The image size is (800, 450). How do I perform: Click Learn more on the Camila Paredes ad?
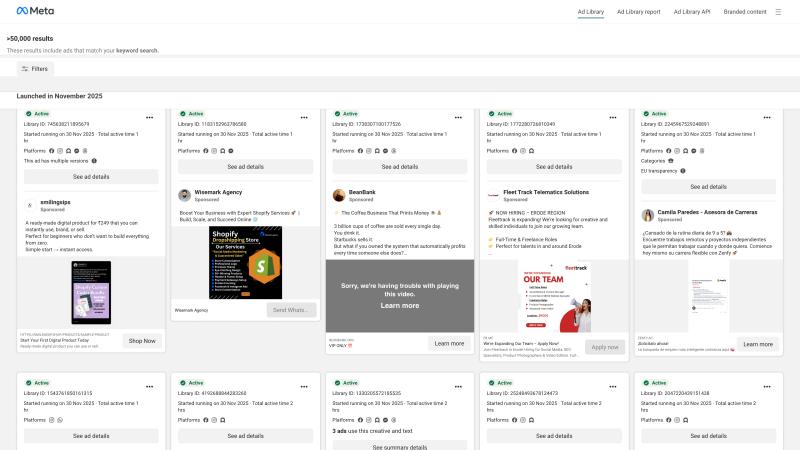pos(758,344)
